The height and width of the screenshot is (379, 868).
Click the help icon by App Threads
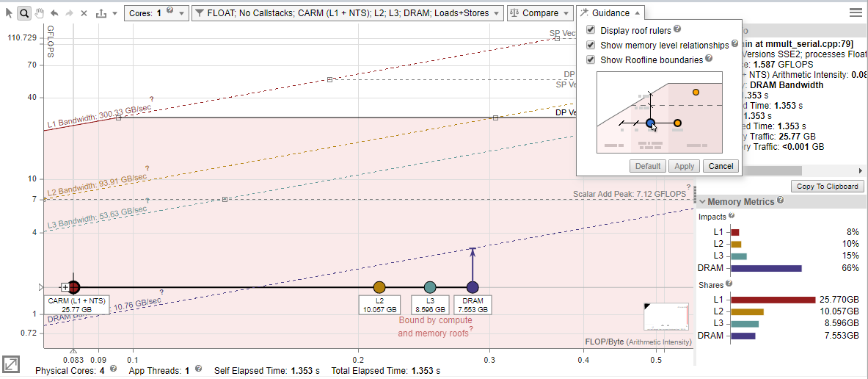click(x=198, y=368)
